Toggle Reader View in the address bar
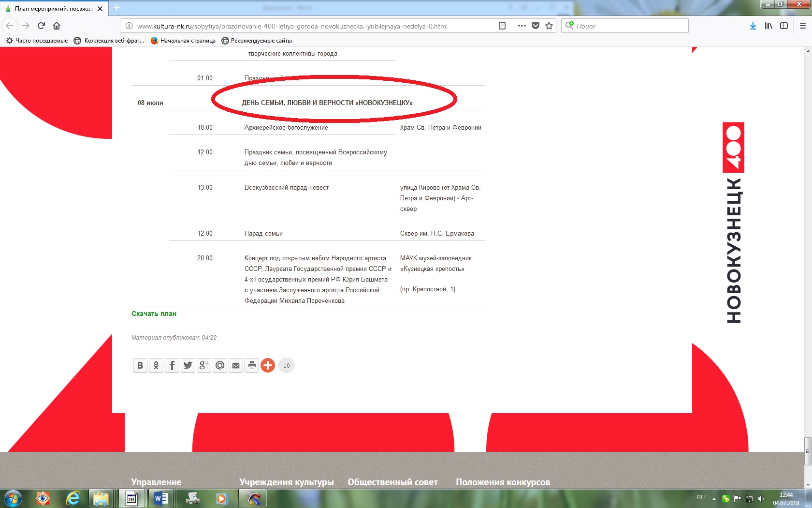Viewport: 812px width, 508px height. 502,26
